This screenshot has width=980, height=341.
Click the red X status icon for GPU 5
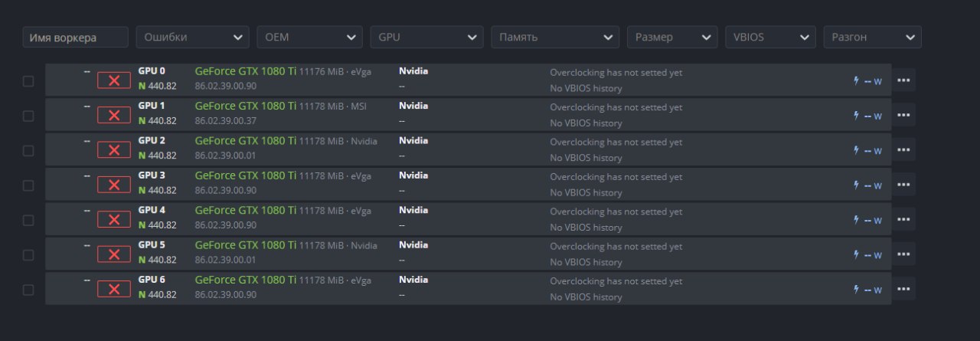pyautogui.click(x=114, y=254)
